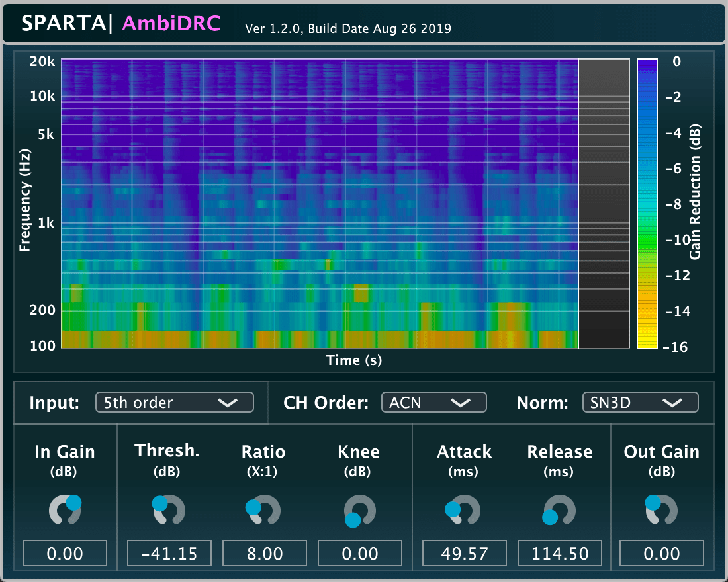Click the Attack knob
Image resolution: width=728 pixels, height=582 pixels.
(x=464, y=510)
